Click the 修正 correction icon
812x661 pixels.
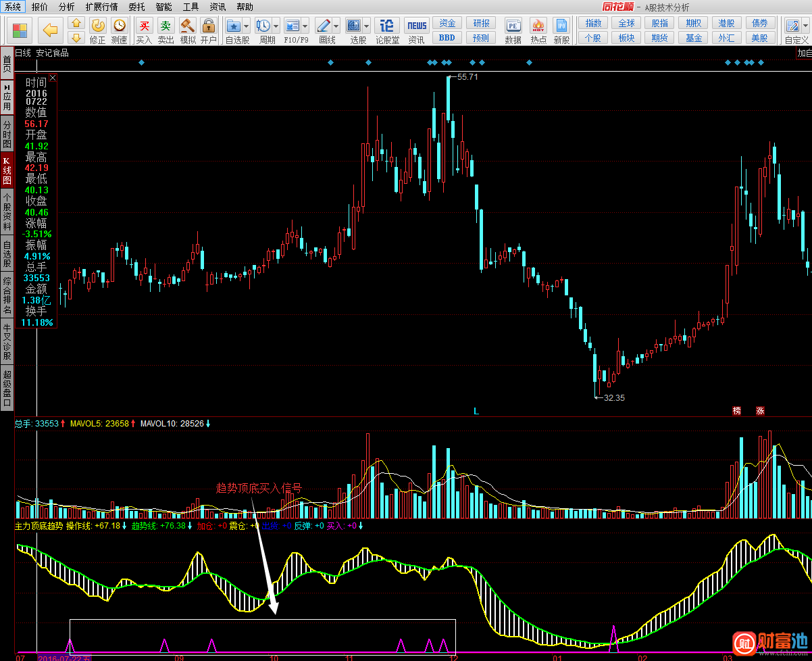click(98, 26)
